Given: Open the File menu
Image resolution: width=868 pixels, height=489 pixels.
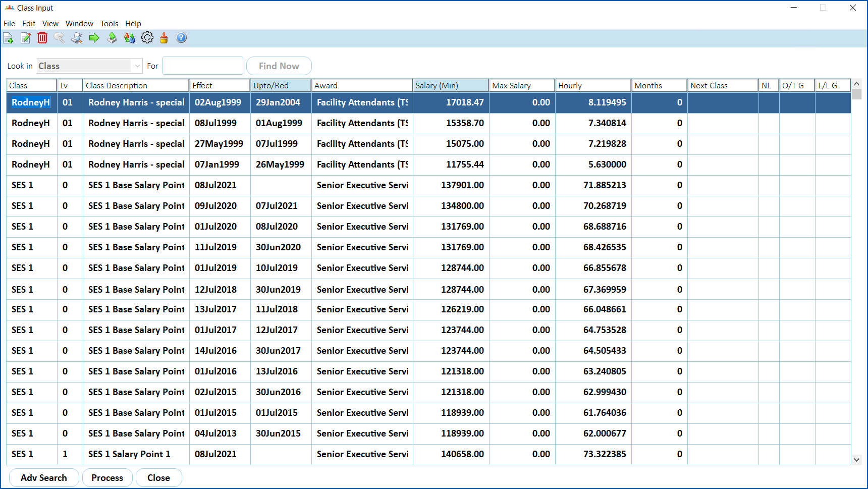Looking at the screenshot, I should (9, 24).
